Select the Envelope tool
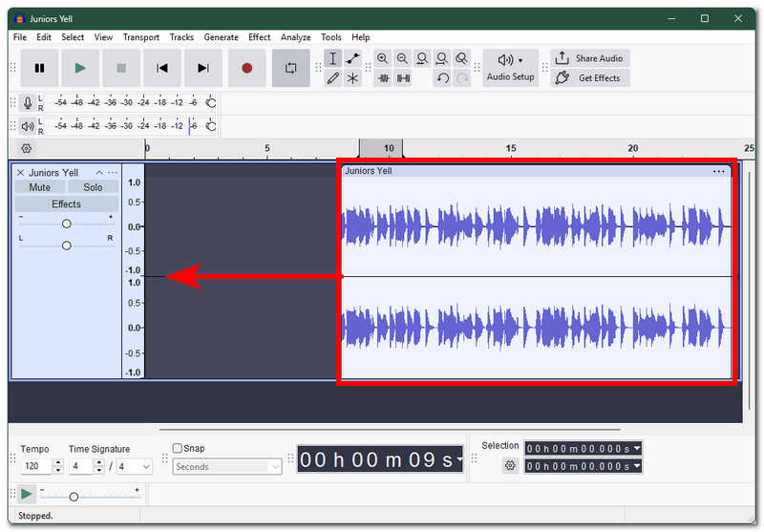 [x=352, y=59]
